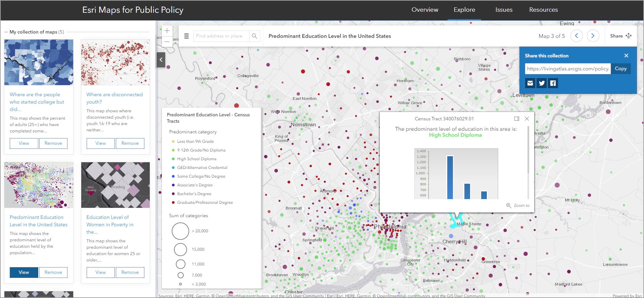Open 'Where are the people who started college' link

click(x=37, y=102)
